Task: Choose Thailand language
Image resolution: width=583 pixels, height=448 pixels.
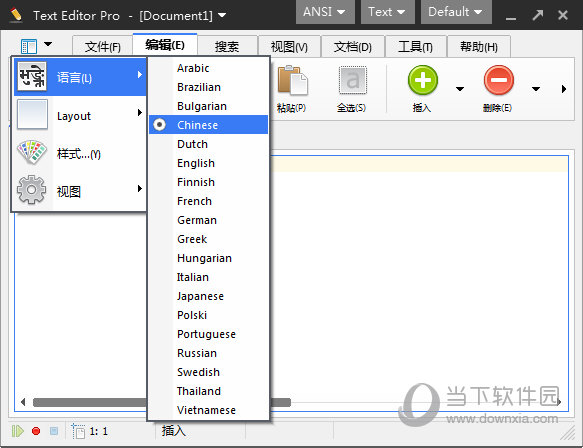Action: pyautogui.click(x=208, y=391)
